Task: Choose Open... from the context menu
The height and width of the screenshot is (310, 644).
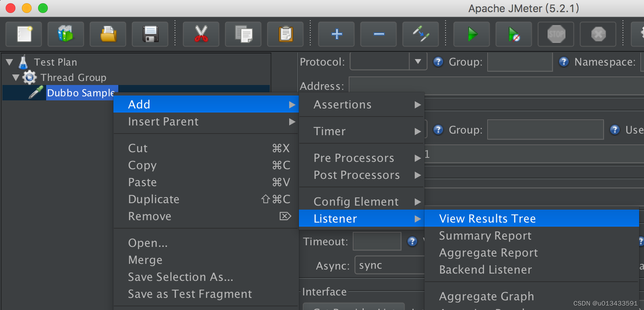Action: pyautogui.click(x=206, y=243)
